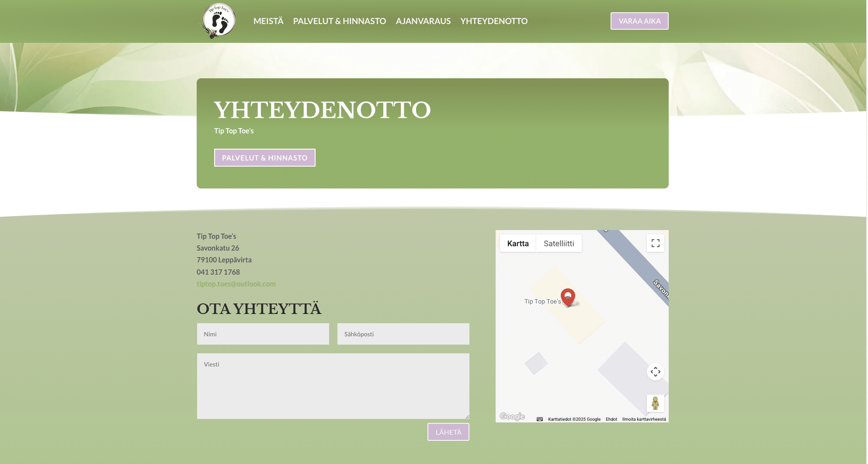The image size is (868, 464).
Task: Click the Palvelut & Hinnasto hero button
Action: pos(264,158)
